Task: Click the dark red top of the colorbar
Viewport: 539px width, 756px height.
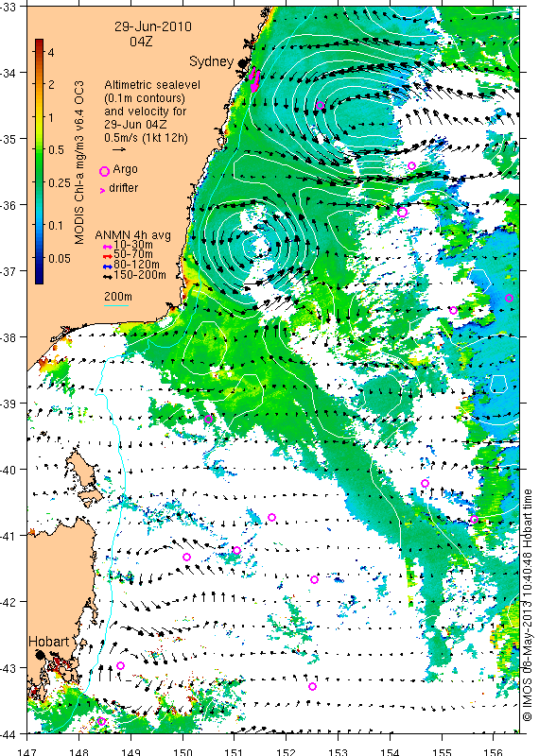Action: 39,43
